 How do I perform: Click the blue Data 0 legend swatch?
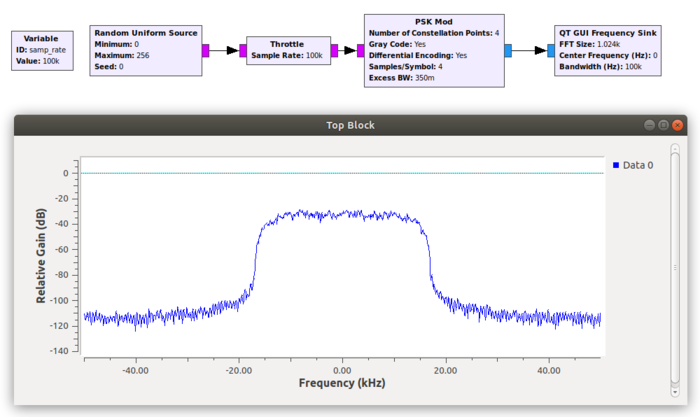[616, 165]
